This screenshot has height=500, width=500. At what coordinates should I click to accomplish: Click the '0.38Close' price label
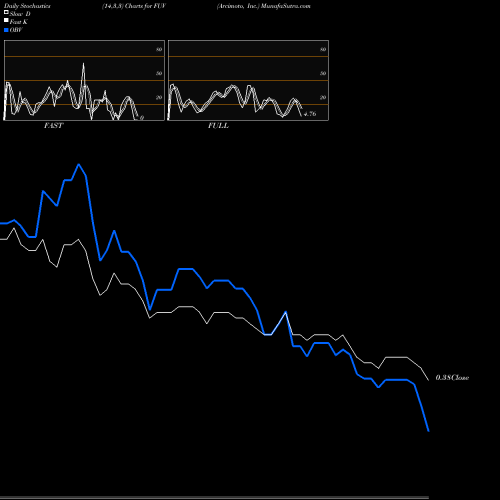pos(452,378)
